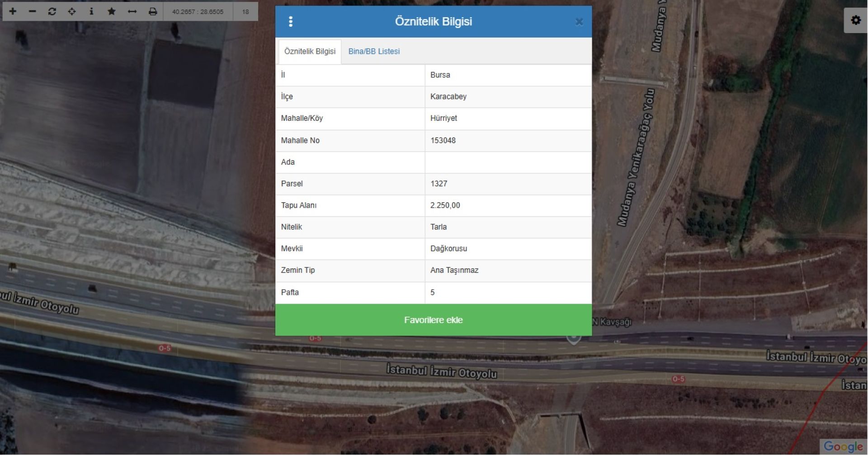Open the settings gear icon

click(855, 20)
